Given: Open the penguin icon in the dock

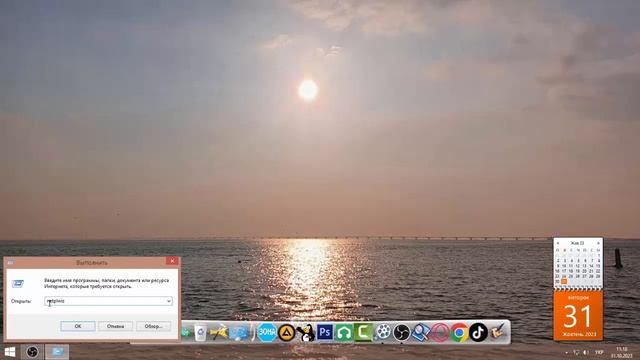Looking at the screenshot, I should click(305, 333).
